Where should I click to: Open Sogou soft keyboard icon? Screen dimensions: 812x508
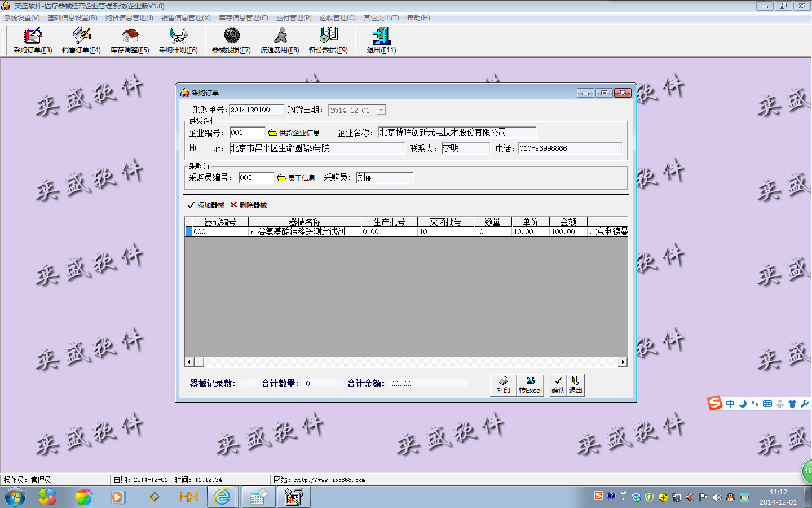(x=767, y=404)
